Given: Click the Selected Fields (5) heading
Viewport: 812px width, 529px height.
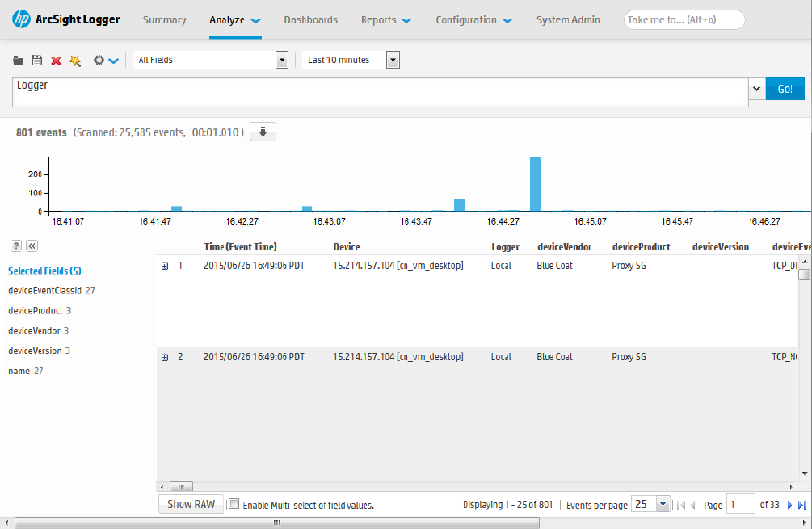Looking at the screenshot, I should [44, 271].
